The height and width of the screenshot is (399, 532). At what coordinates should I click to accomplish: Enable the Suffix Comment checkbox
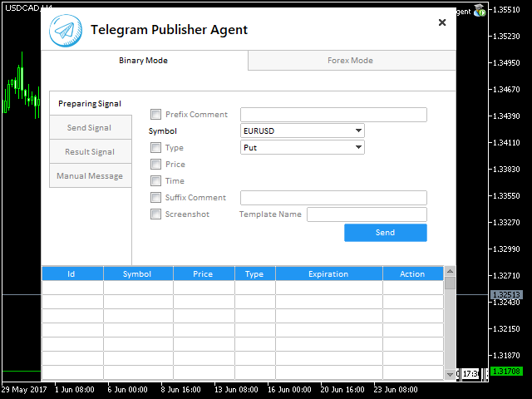(155, 198)
